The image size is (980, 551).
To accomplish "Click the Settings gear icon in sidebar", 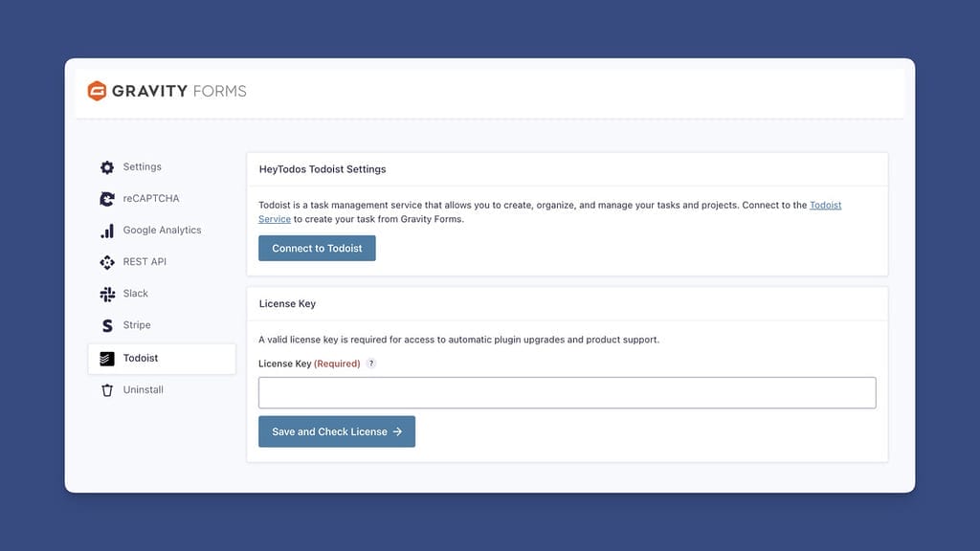I will click(x=107, y=167).
